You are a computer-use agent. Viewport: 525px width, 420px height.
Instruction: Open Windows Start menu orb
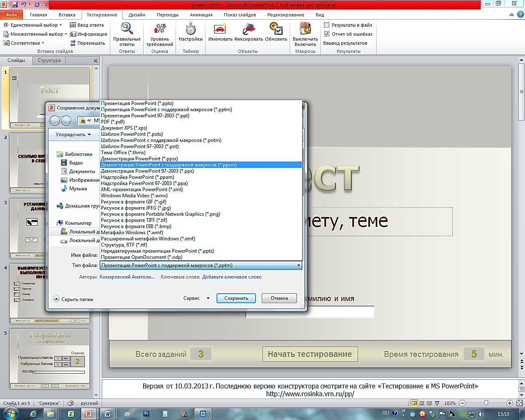click(x=11, y=413)
